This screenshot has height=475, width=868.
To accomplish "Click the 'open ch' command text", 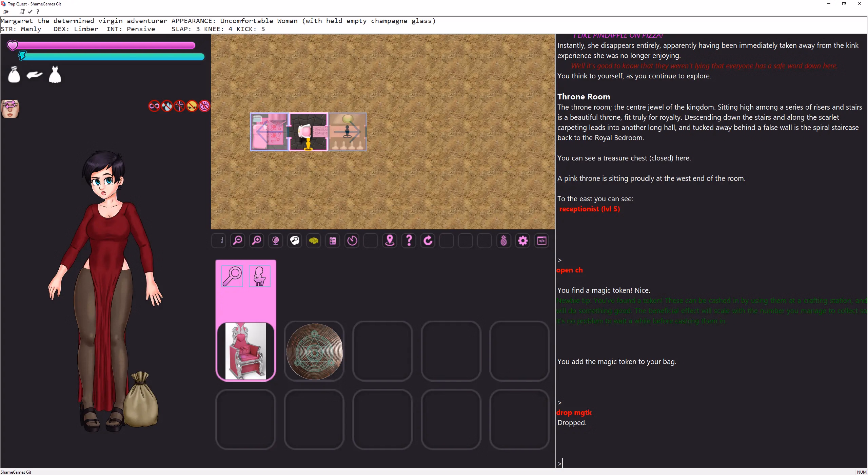I will tap(570, 270).
